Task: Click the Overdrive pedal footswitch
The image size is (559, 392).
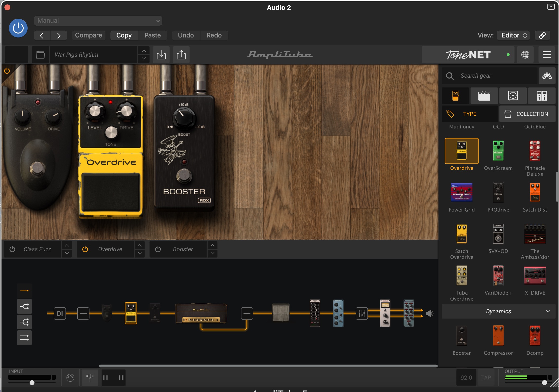Action: point(111,192)
